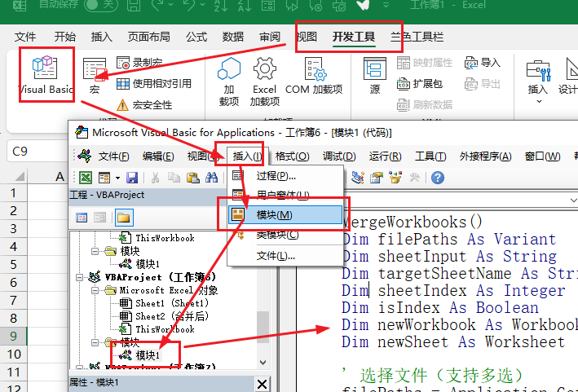Choose 文件(L)... from the Insert menu
This screenshot has width=578, height=392.
click(285, 256)
